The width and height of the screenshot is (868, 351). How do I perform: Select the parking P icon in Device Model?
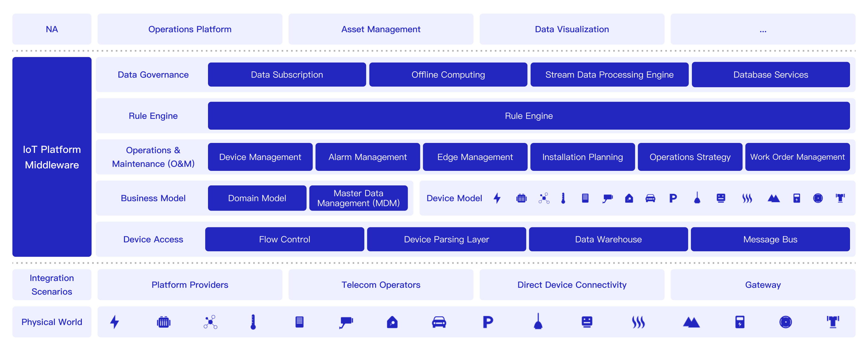click(673, 198)
